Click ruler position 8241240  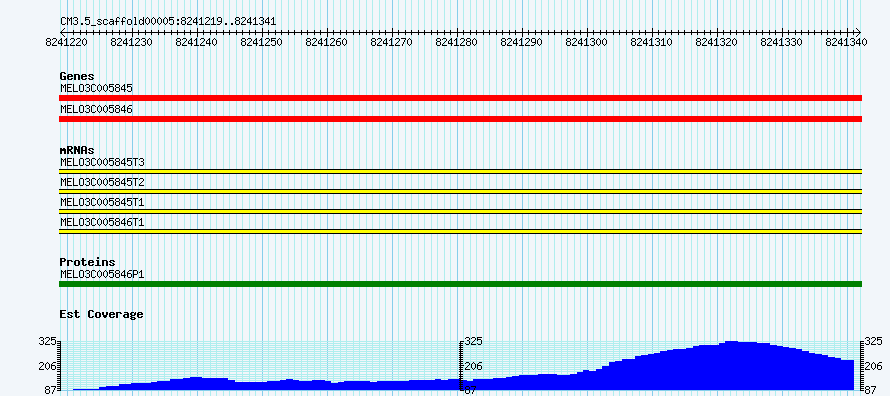point(197,43)
